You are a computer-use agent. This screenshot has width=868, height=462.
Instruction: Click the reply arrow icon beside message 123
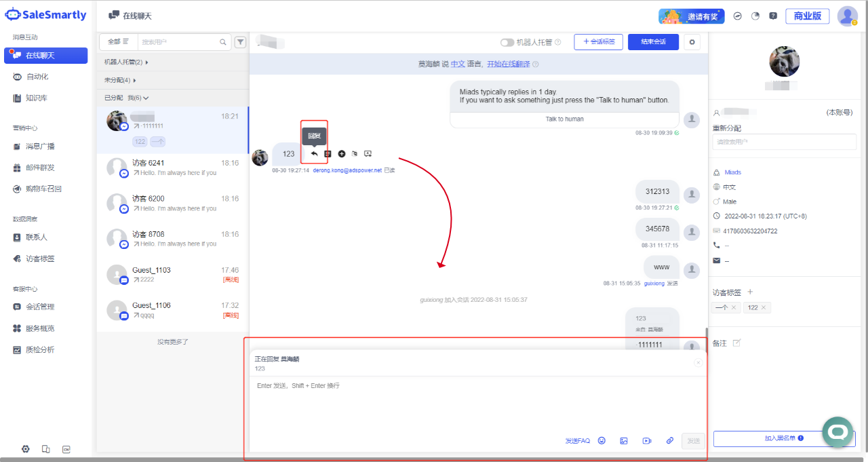point(315,154)
